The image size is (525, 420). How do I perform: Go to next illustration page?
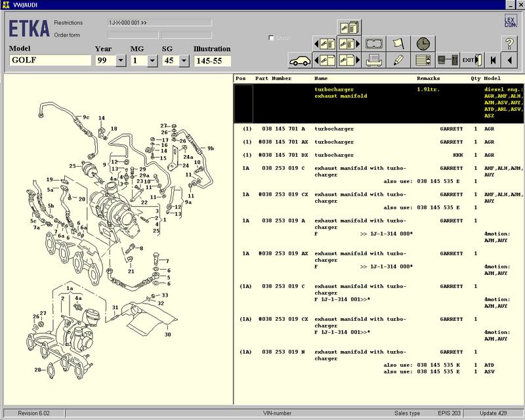coord(349,60)
